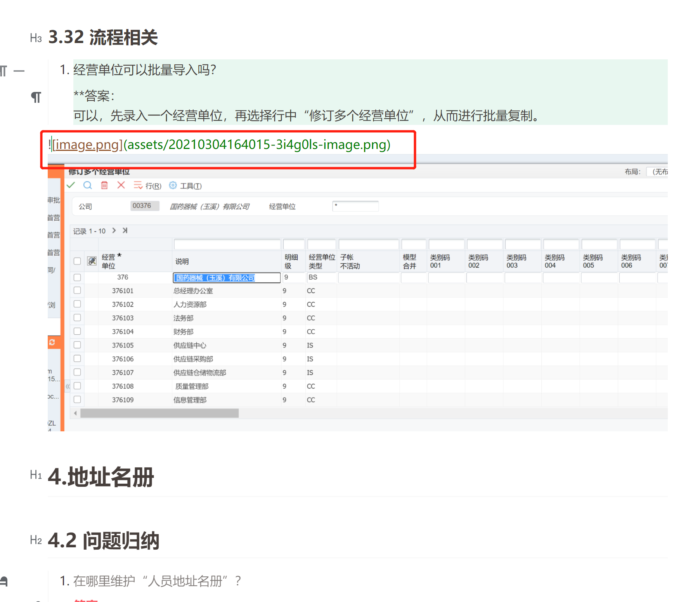This screenshot has width=700, height=602.
Task: Jump to last records page arrow
Action: 125,231
